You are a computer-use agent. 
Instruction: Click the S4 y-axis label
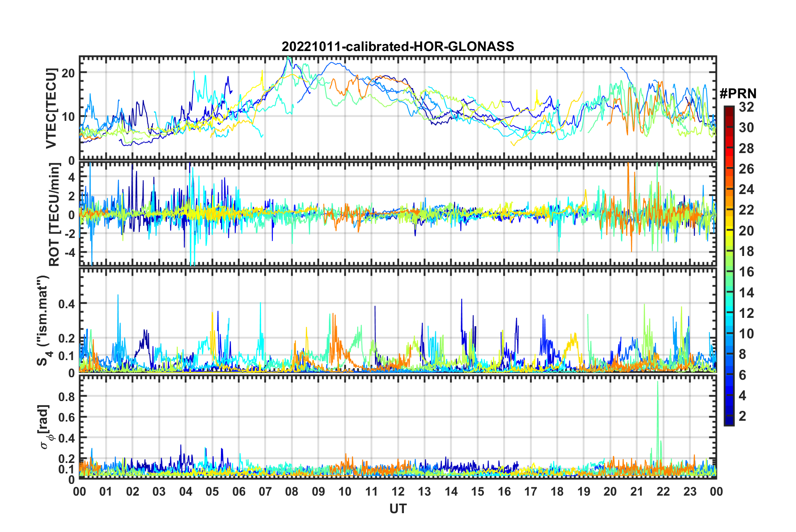(44, 320)
